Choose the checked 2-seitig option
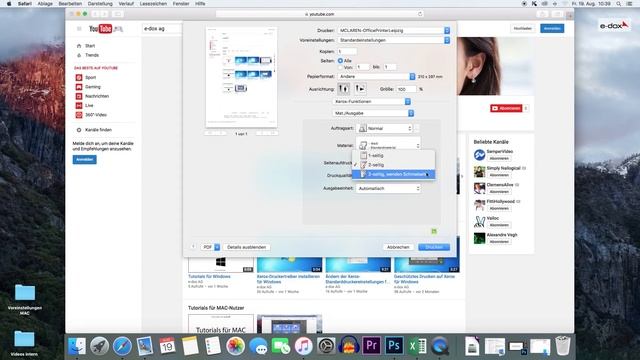Viewport: 640px width, 360px height. click(x=393, y=165)
